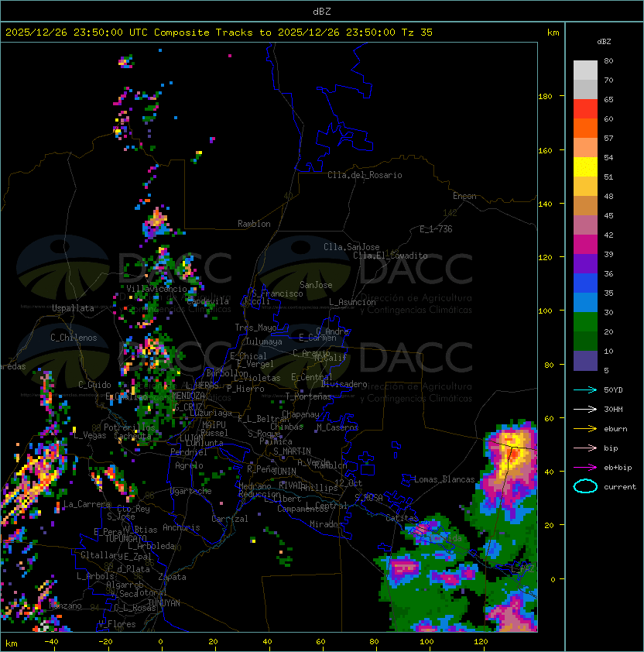Image resolution: width=644 pixels, height=652 pixels.
Task: Click the white 30HM arrow in legend
Action: [585, 410]
